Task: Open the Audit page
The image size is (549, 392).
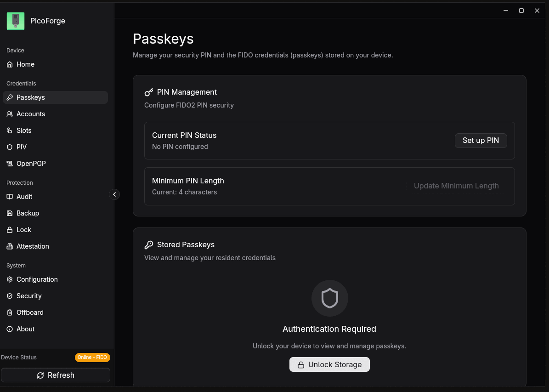Action: tap(55, 197)
